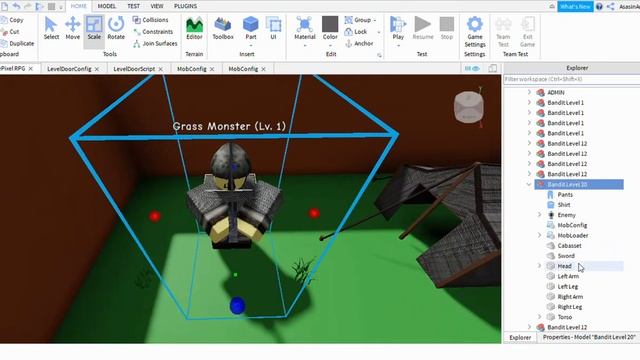Select Pants in Explorer
Screen dimensions: 640x360
point(565,195)
